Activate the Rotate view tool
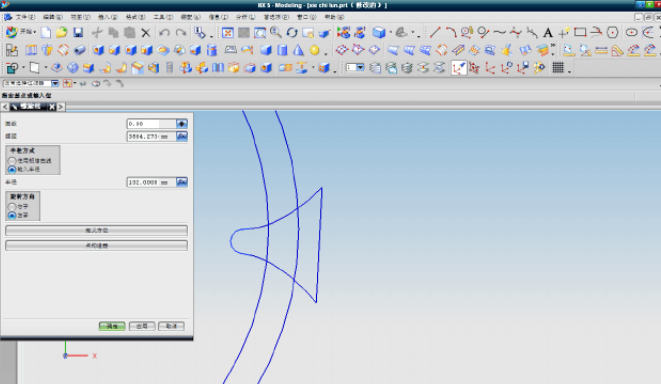This screenshot has height=384, width=661. [292, 32]
